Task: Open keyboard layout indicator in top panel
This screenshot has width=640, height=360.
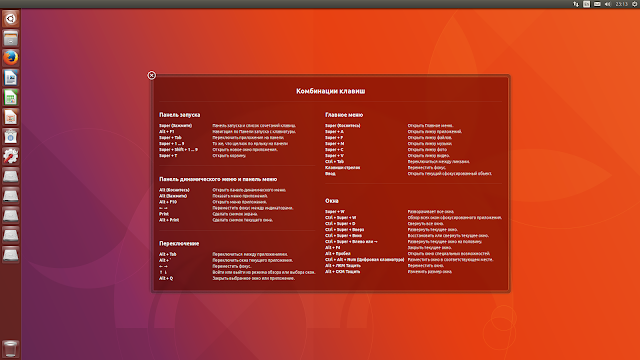Action: (587, 4)
